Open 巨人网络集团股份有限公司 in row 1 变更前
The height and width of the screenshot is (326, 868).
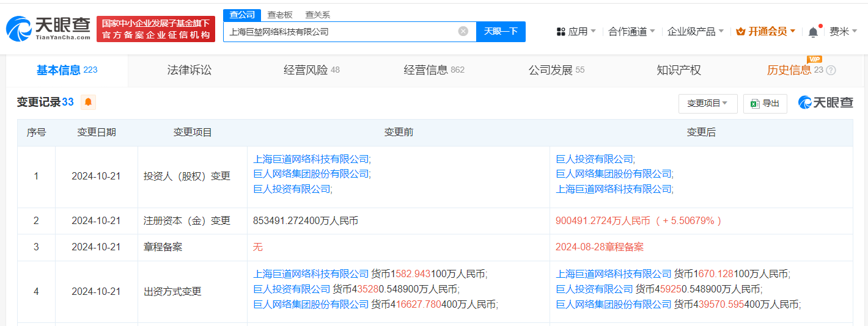tap(311, 174)
